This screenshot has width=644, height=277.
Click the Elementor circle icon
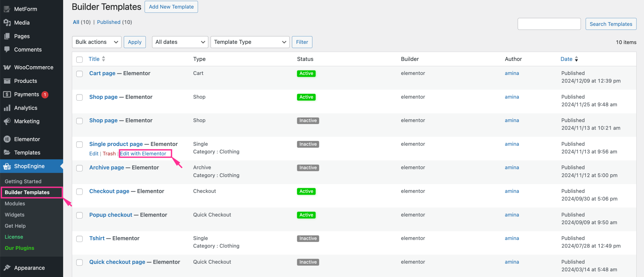tap(7, 139)
